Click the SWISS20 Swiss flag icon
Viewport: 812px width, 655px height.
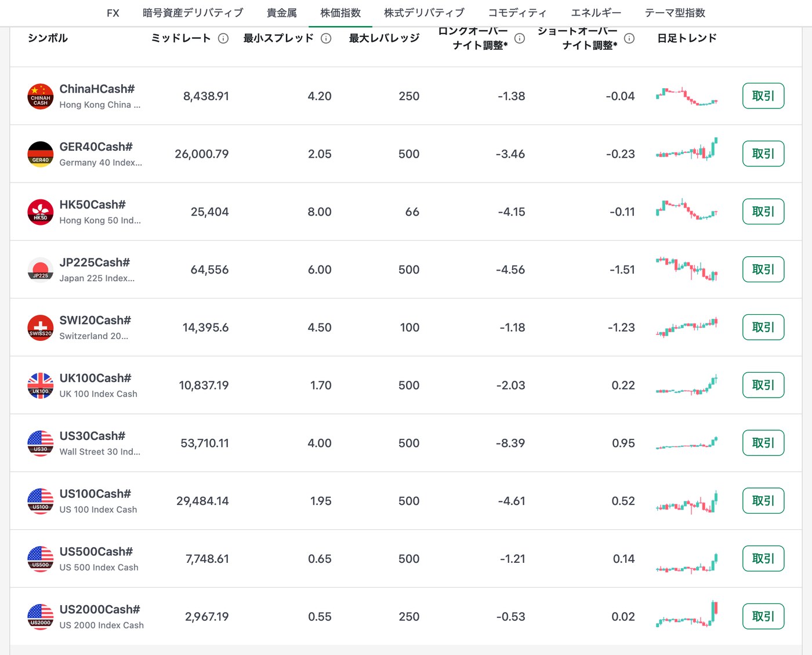pos(41,327)
